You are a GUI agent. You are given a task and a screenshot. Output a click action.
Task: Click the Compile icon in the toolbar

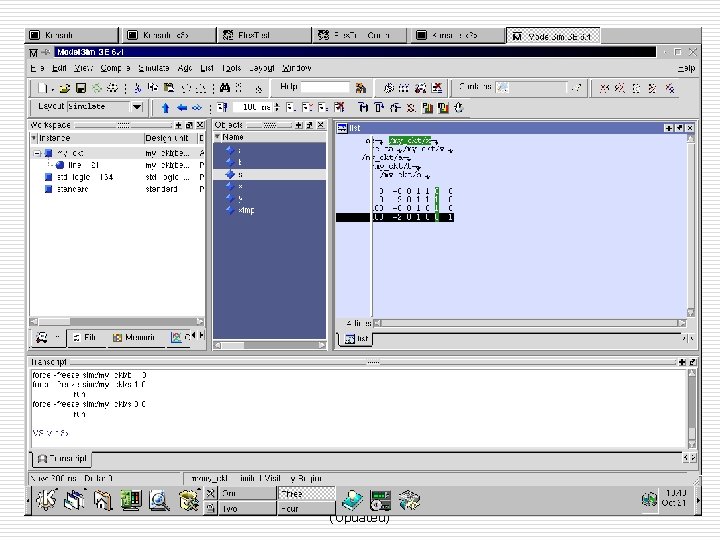[389, 88]
